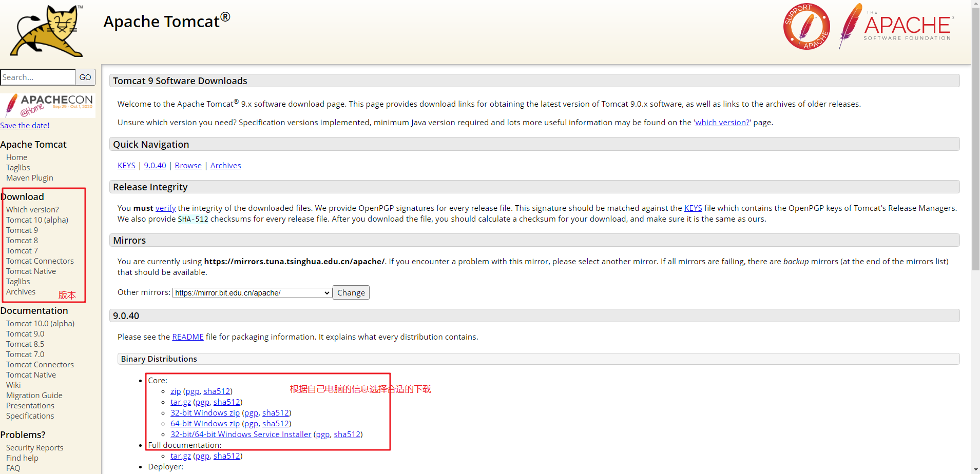Open the Other mirrors dropdown list
This screenshot has width=980, height=474.
252,293
